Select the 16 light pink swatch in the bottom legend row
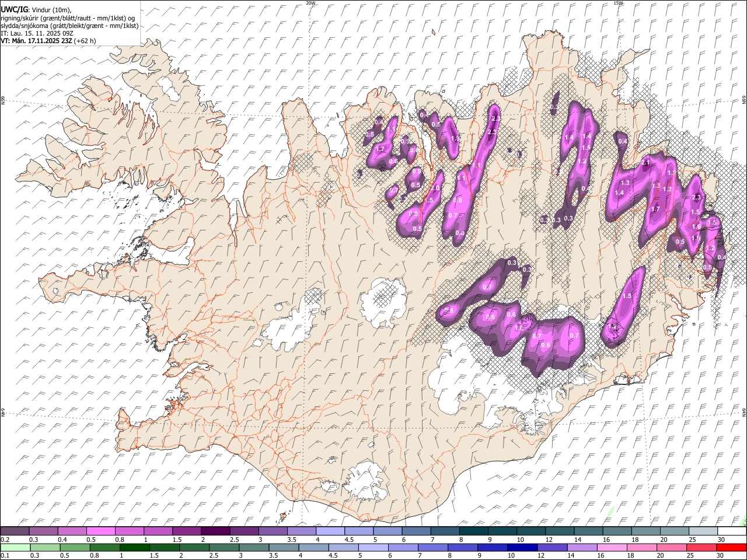Image resolution: width=747 pixels, height=560 pixels. (613, 548)
